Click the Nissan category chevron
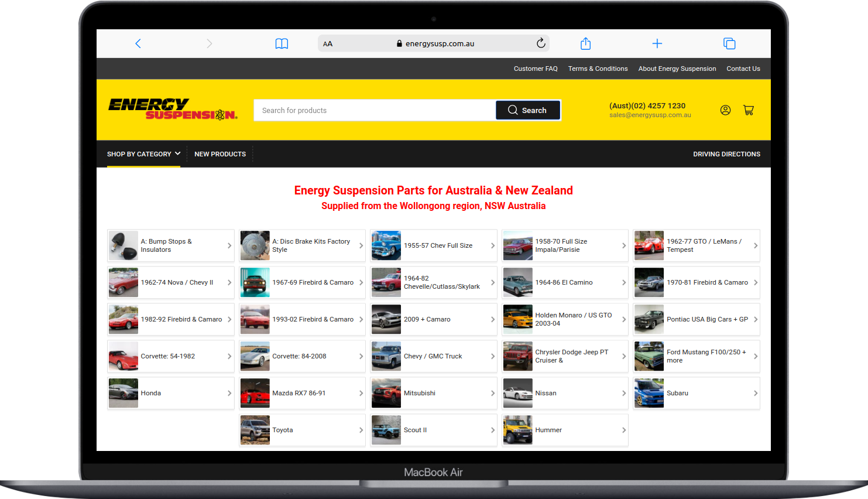 (624, 393)
